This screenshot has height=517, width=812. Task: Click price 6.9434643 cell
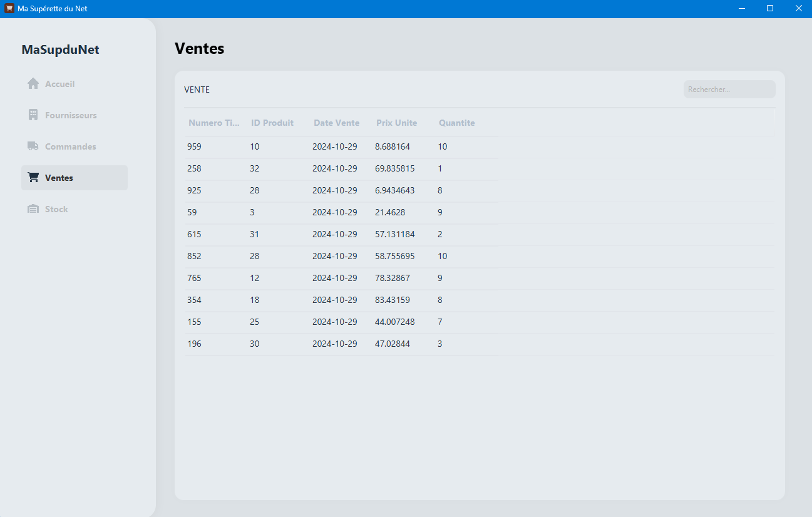pyautogui.click(x=404, y=190)
